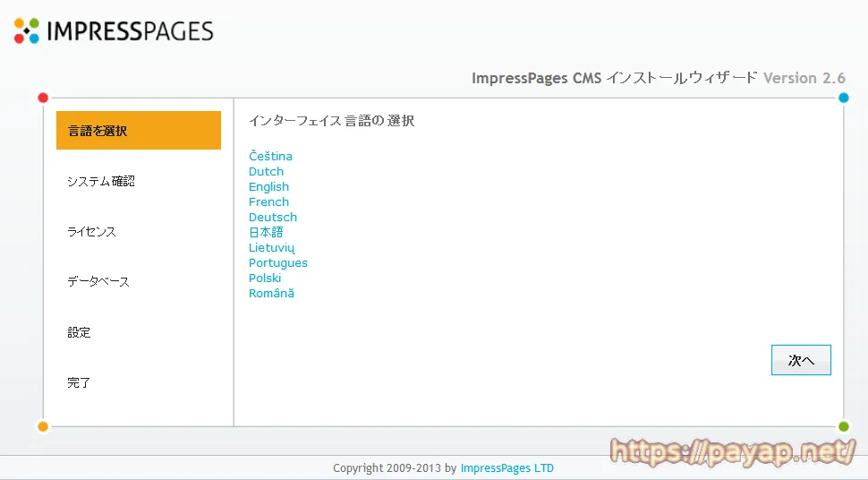Click the Version 2.6 label
868x480 pixels.
pyautogui.click(x=804, y=78)
